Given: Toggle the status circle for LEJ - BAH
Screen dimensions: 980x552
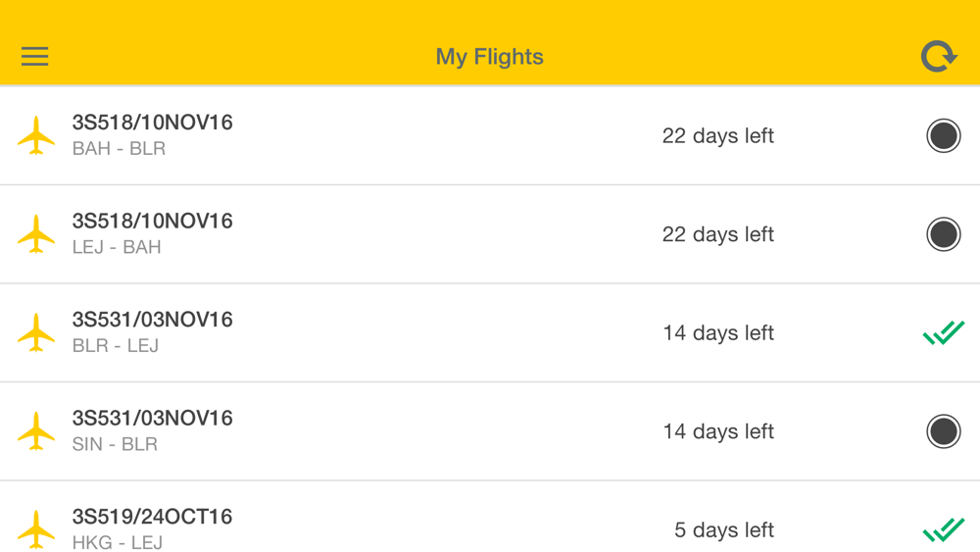Looking at the screenshot, I should point(943,234).
